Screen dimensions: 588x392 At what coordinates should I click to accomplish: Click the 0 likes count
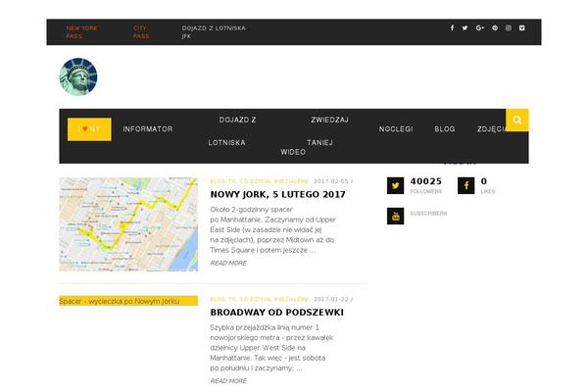click(x=484, y=181)
